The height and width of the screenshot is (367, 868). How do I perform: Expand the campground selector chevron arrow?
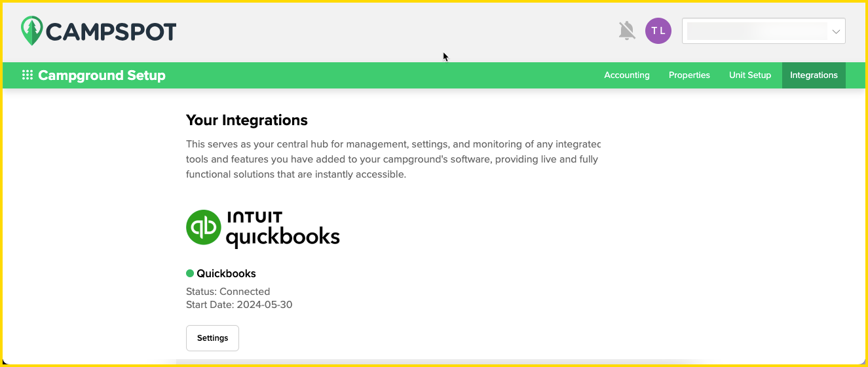click(836, 31)
